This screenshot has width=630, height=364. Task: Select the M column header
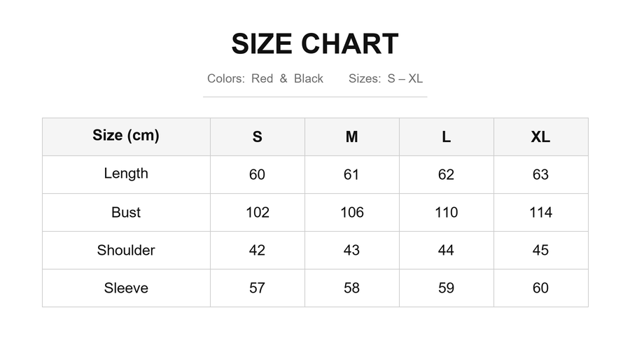[352, 137]
